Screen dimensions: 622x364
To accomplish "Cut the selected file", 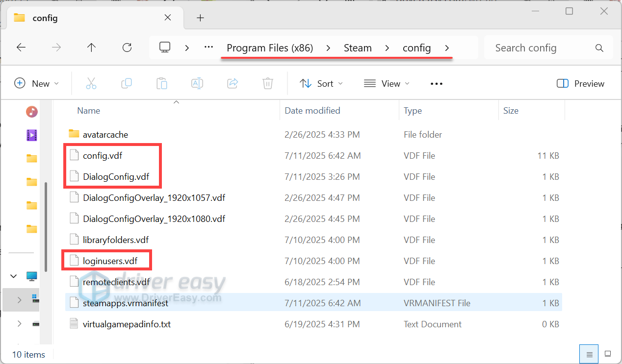I will pos(91,83).
